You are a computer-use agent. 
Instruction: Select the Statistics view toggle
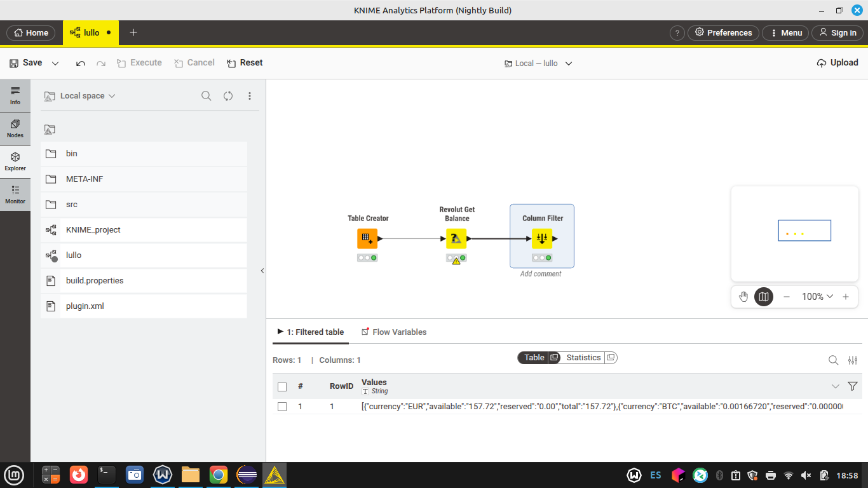(x=583, y=358)
